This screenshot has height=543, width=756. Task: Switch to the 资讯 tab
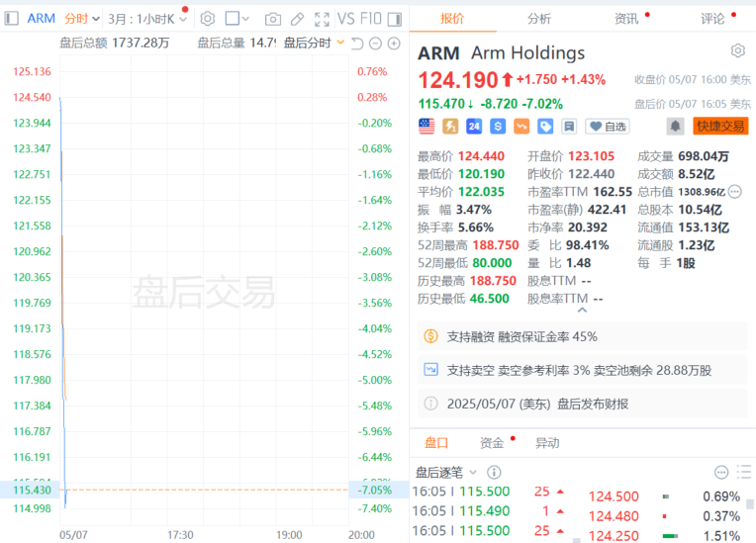click(x=626, y=19)
